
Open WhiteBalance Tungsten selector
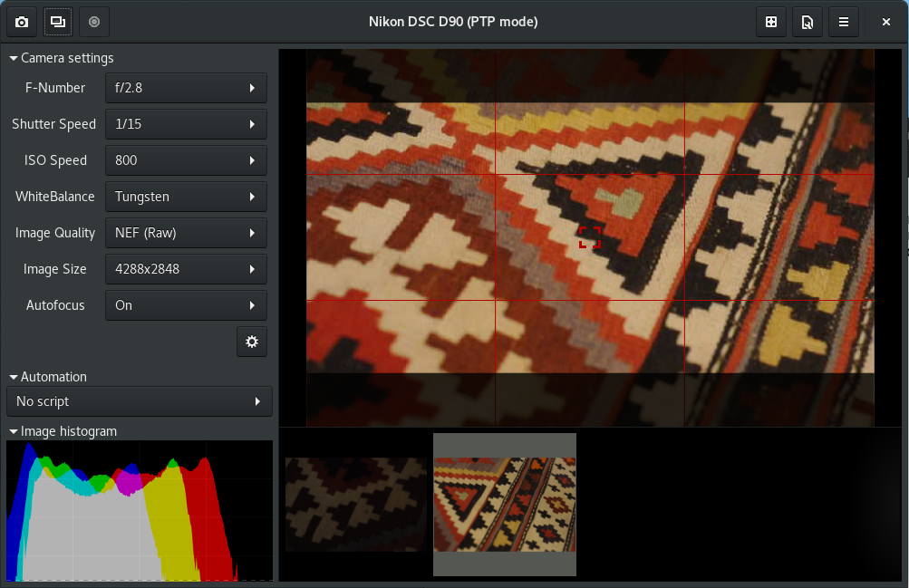click(186, 197)
